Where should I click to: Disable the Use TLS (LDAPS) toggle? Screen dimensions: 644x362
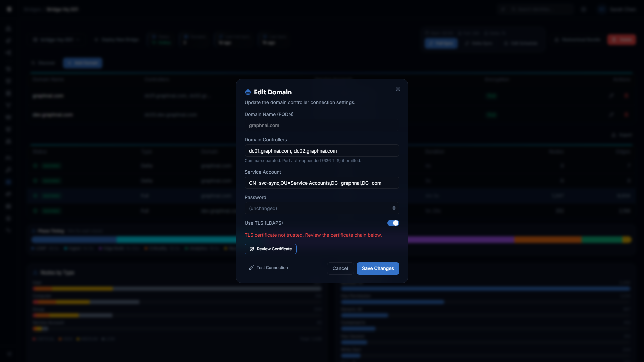tap(393, 223)
